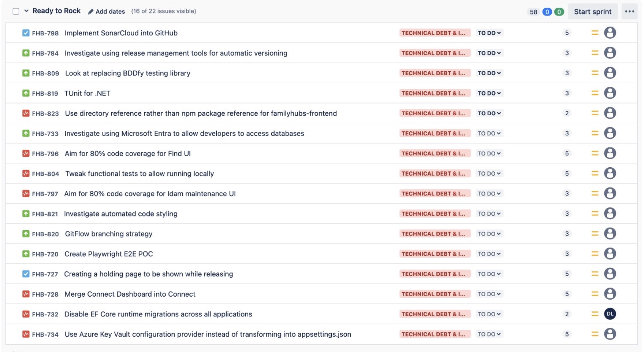Click the 58 to-do story points total badge
The width and height of the screenshot is (644, 352).
tap(534, 12)
